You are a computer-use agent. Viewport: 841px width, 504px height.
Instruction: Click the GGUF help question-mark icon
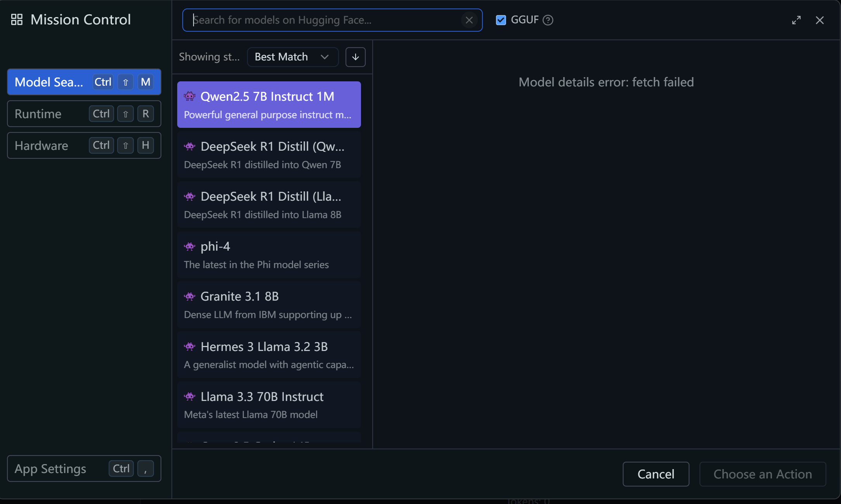click(x=548, y=20)
